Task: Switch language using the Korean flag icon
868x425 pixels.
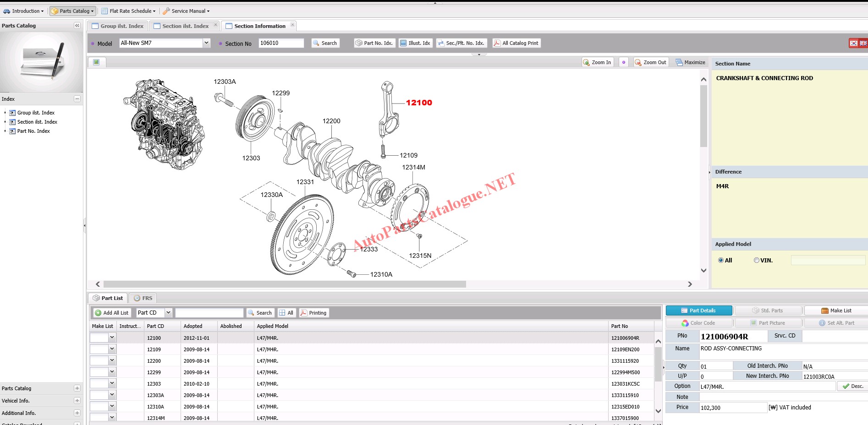Action: 853,43
